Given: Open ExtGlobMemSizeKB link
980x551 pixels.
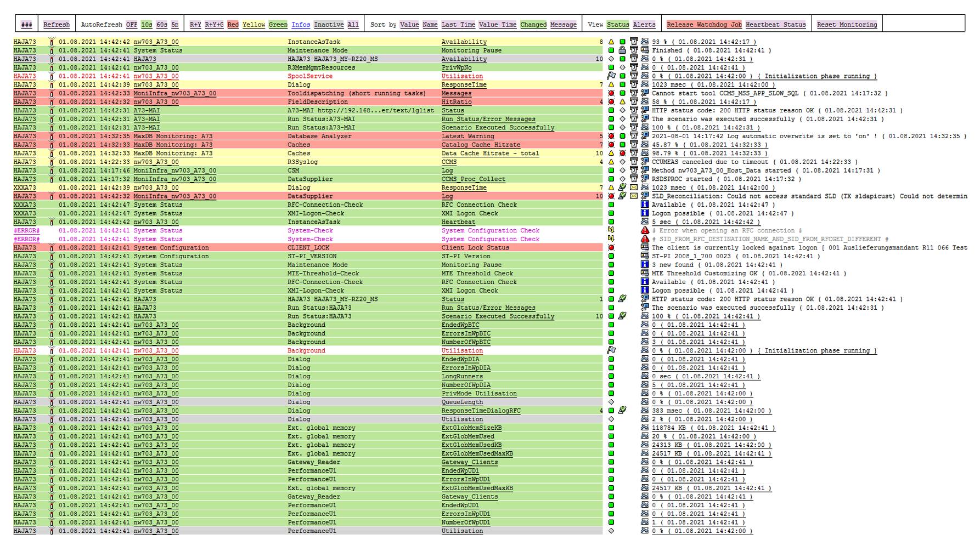Looking at the screenshot, I should click(471, 428).
